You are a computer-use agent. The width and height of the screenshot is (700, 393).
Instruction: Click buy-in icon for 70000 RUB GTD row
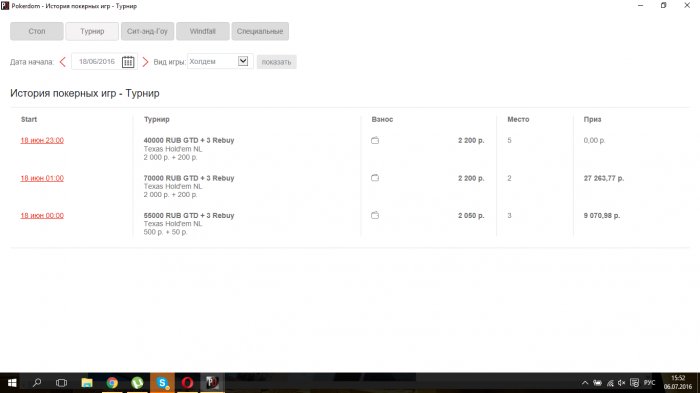pyautogui.click(x=375, y=178)
